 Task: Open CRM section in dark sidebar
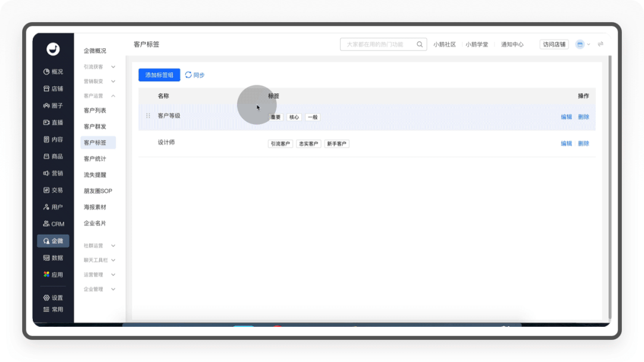(53, 224)
